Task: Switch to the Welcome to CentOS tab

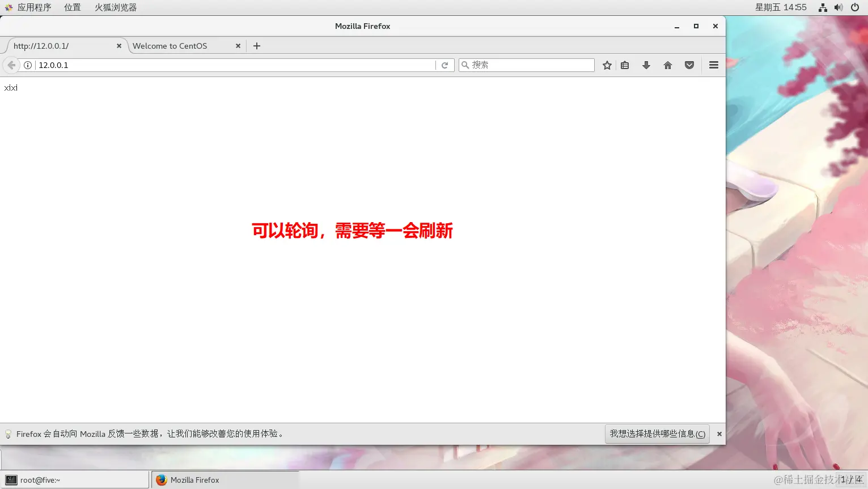Action: click(x=186, y=46)
